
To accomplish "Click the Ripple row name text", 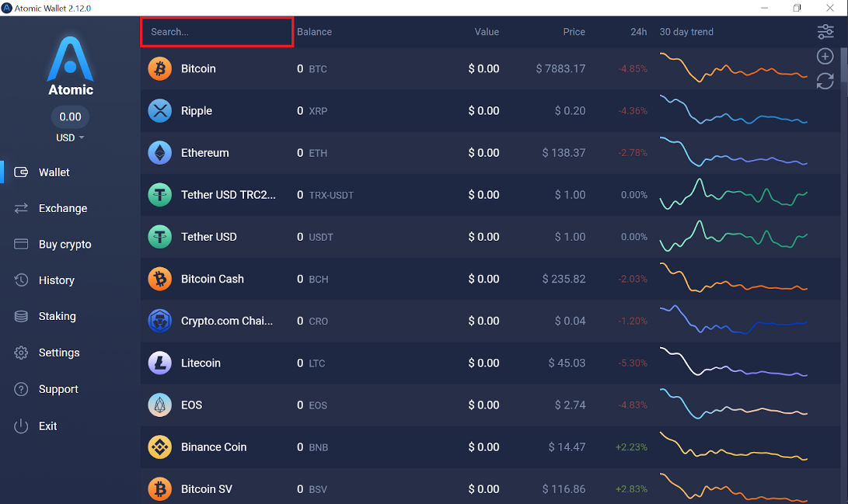I will tap(197, 111).
